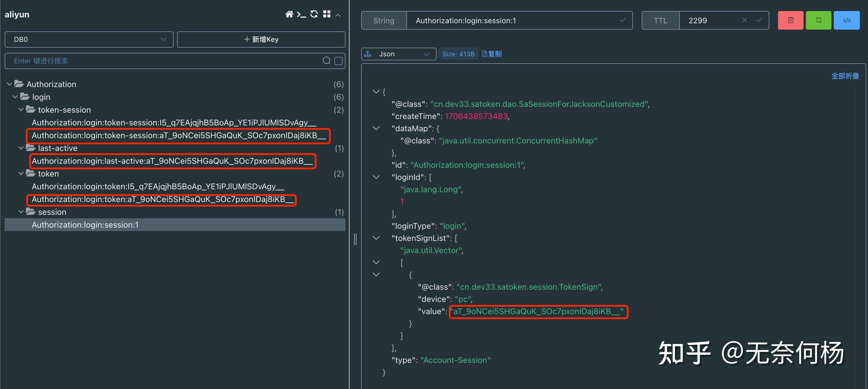Collapse the root JSON object
This screenshot has height=389, width=868.
coord(376,92)
